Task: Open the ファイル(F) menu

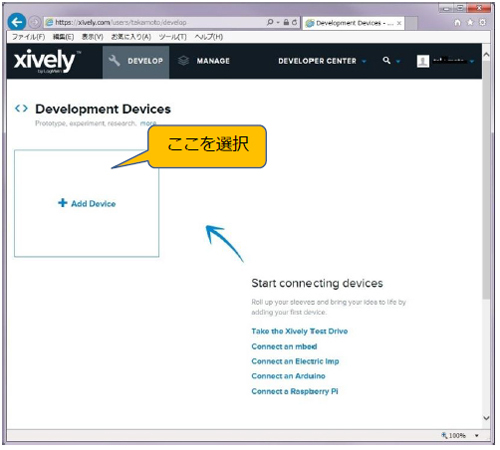Action: point(29,37)
